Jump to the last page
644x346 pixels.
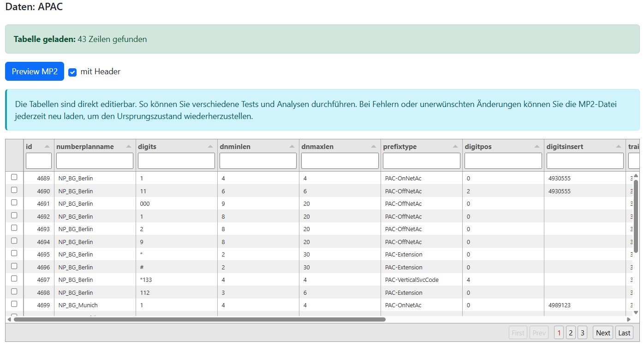(x=624, y=332)
